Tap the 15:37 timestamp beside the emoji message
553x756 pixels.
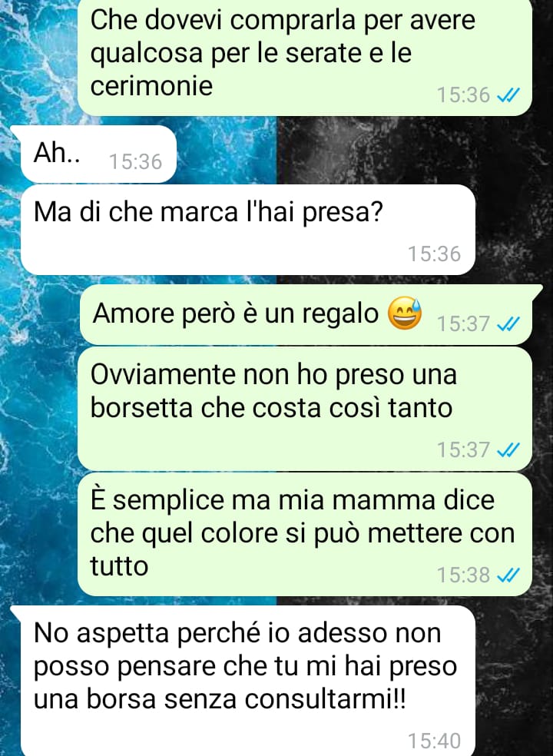click(463, 324)
